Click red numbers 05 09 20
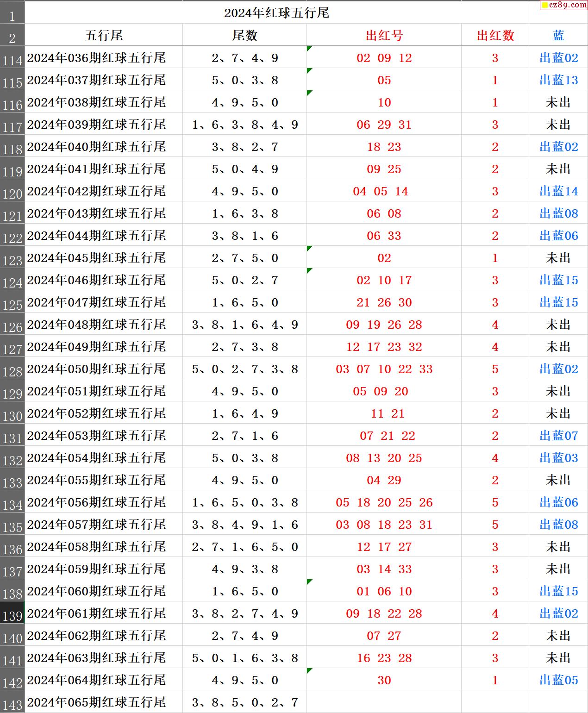 coord(384,391)
